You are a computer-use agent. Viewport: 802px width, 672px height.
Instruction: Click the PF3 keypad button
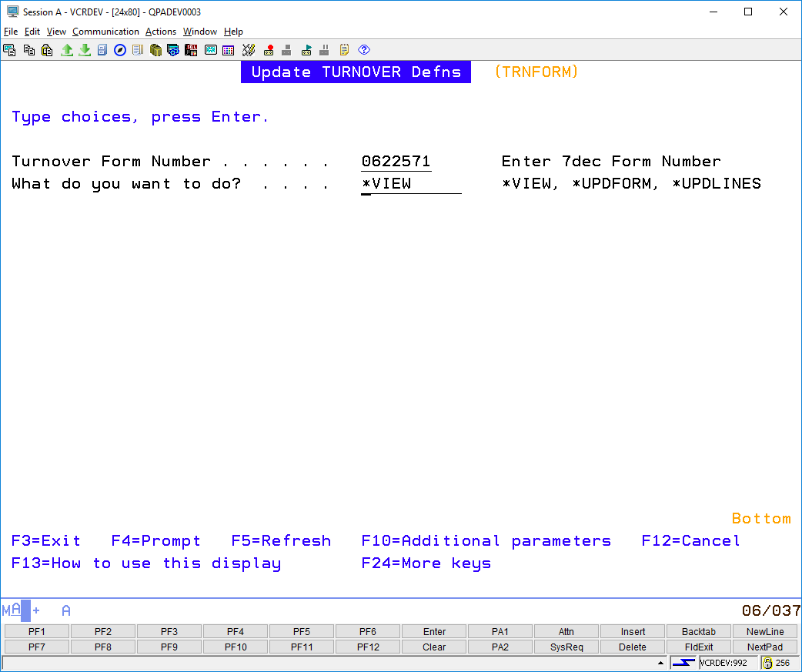pos(169,632)
